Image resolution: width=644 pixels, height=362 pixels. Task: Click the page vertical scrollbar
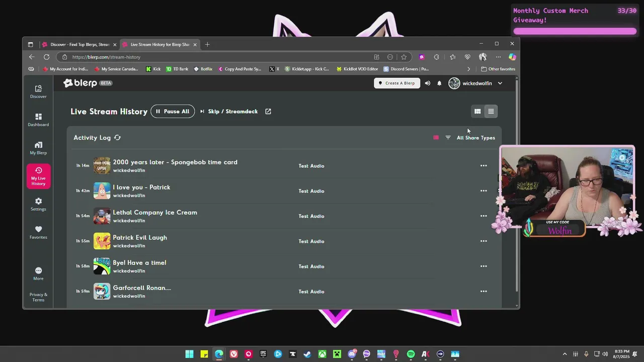coord(517,185)
